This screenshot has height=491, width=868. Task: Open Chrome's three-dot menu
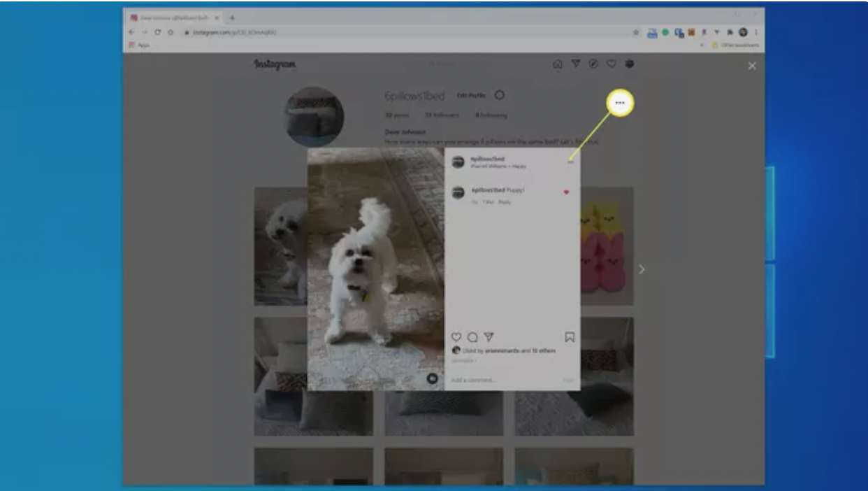pos(755,32)
